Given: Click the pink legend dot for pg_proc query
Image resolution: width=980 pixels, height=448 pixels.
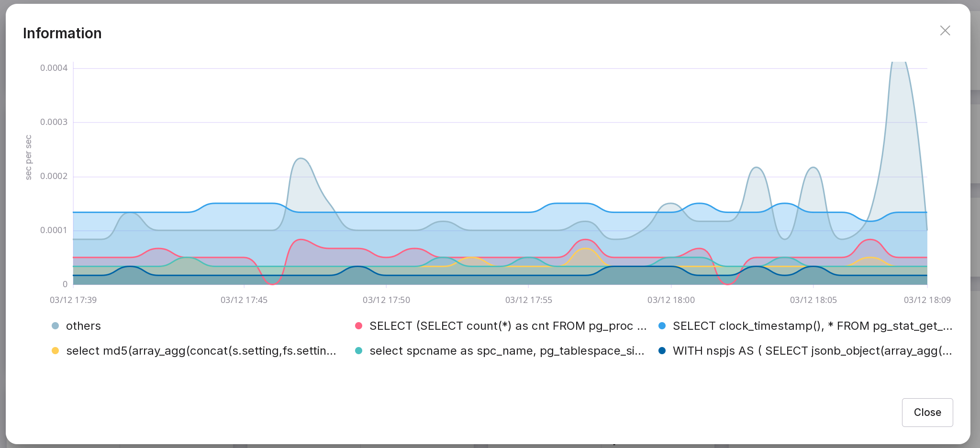Looking at the screenshot, I should [358, 326].
